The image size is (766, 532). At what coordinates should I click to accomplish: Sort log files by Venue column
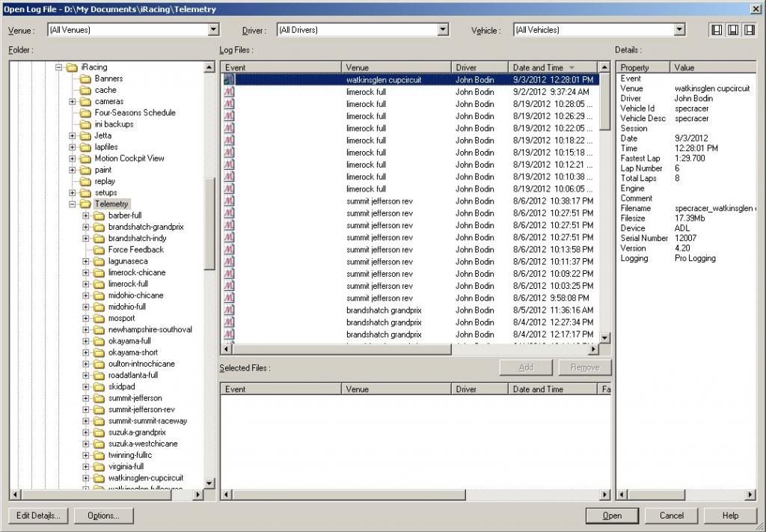(x=396, y=67)
